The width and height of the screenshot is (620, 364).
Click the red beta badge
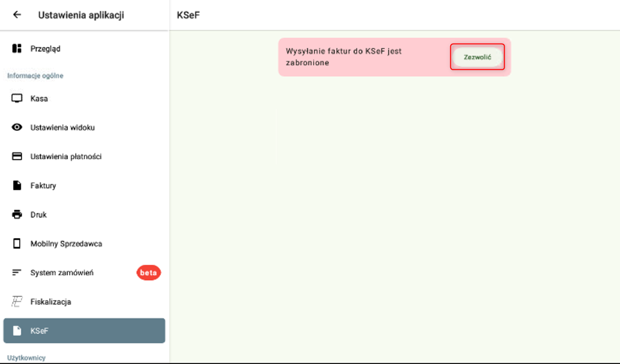(x=148, y=273)
